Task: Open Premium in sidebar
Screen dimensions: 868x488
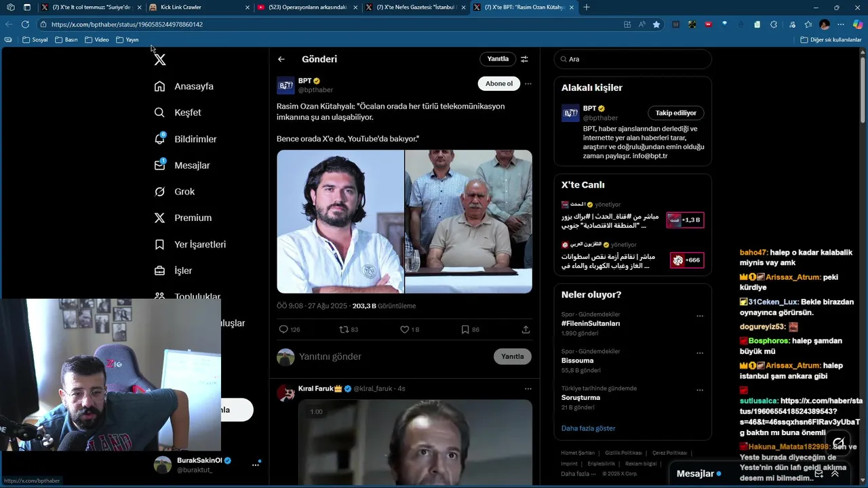Action: pos(182,218)
